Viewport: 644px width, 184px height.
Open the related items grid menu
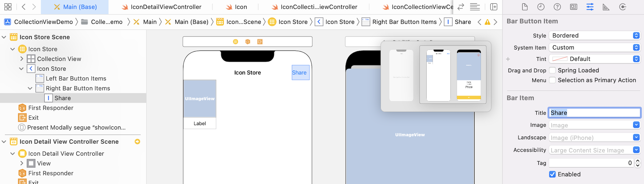tap(8, 7)
